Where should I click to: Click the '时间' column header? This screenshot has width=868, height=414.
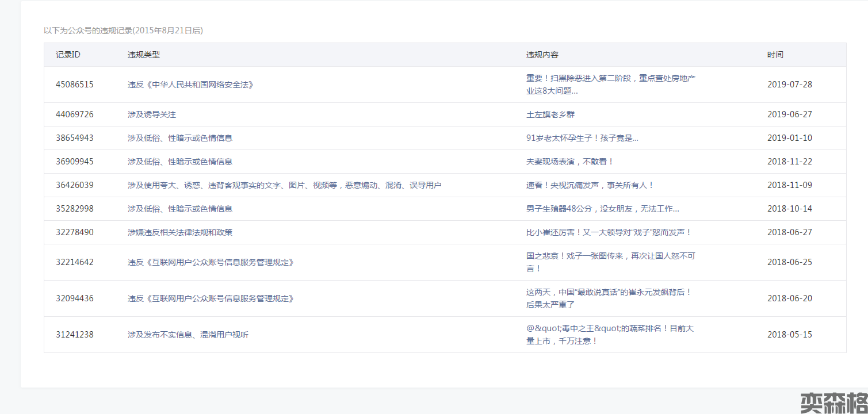[775, 55]
